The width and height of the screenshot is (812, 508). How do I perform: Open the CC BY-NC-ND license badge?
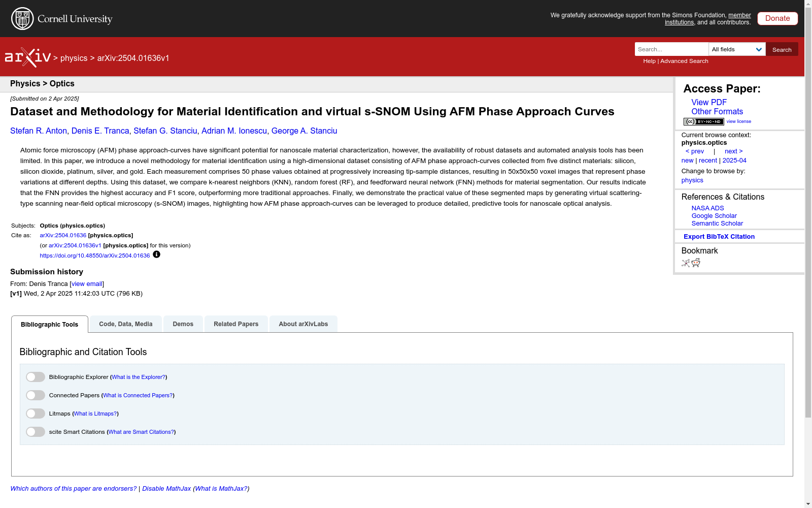703,121
